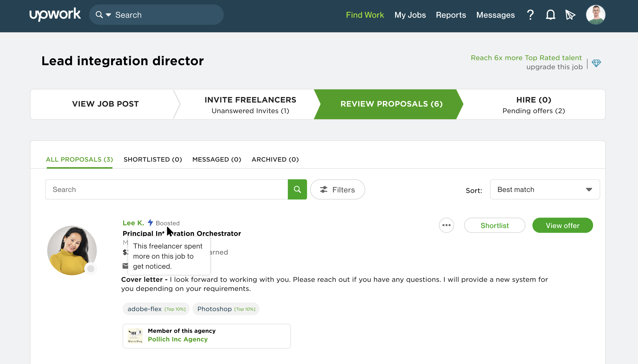
Task: Click the Boosted lightning bolt toggle
Action: click(x=150, y=223)
